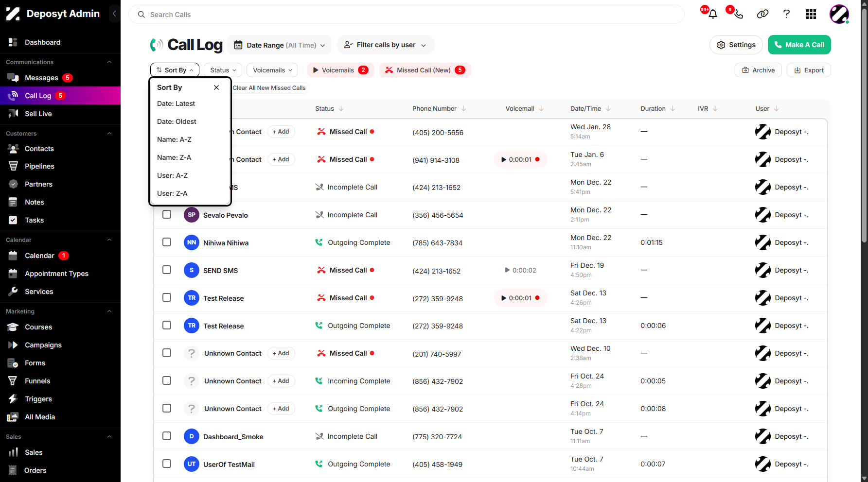Select checkbox for SEND SMS missed call
Image resolution: width=868 pixels, height=482 pixels.
click(x=167, y=270)
